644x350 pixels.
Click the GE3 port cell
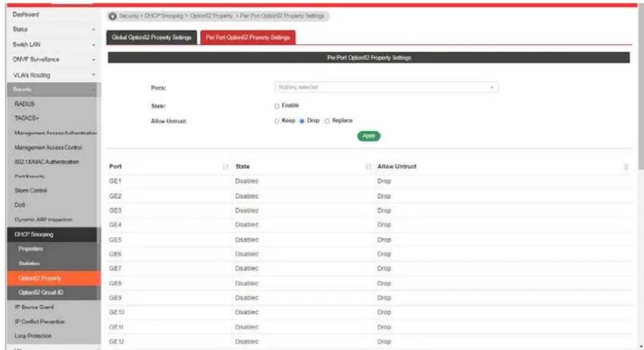115,211
